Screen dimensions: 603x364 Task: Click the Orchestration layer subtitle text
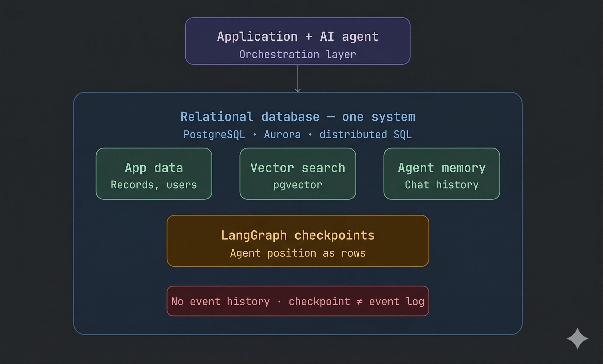[298, 54]
